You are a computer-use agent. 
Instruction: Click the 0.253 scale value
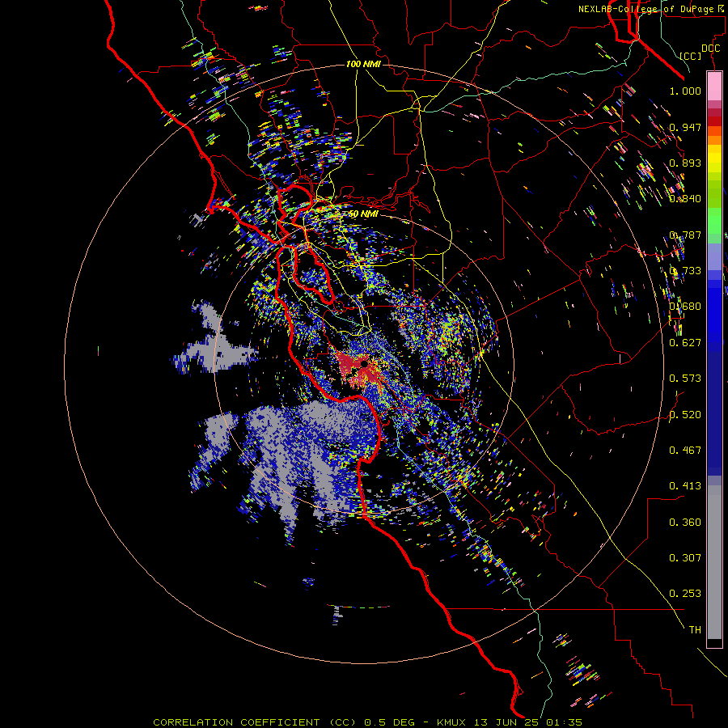click(685, 594)
